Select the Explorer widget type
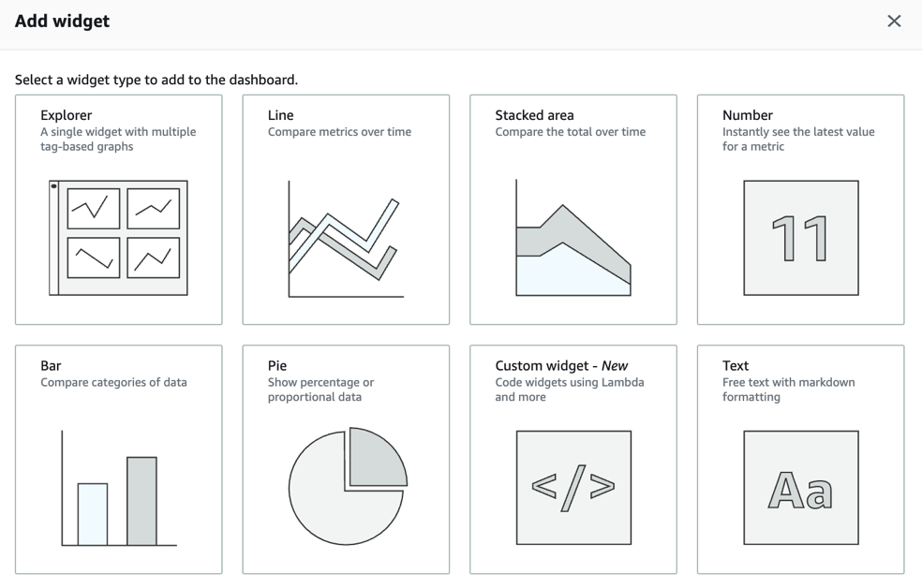 click(118, 208)
